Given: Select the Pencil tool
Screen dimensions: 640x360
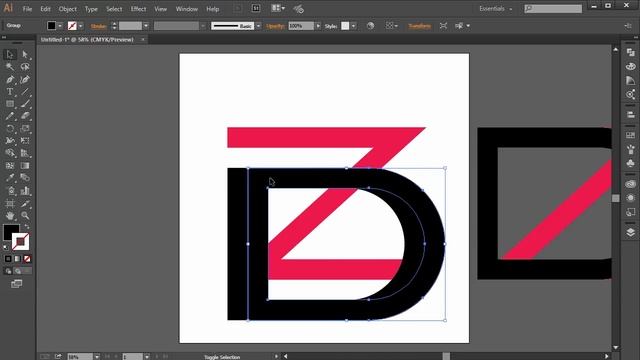Looking at the screenshot, I should click(10, 116).
